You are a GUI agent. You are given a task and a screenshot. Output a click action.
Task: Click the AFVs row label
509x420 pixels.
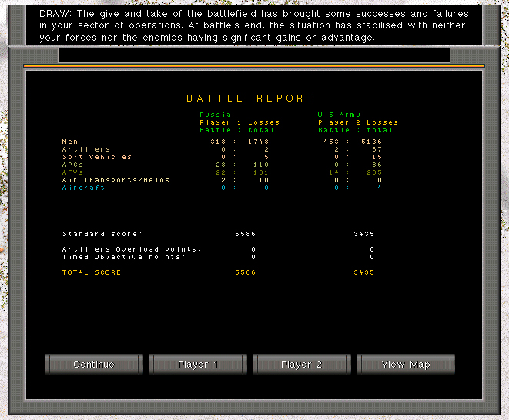click(72, 172)
